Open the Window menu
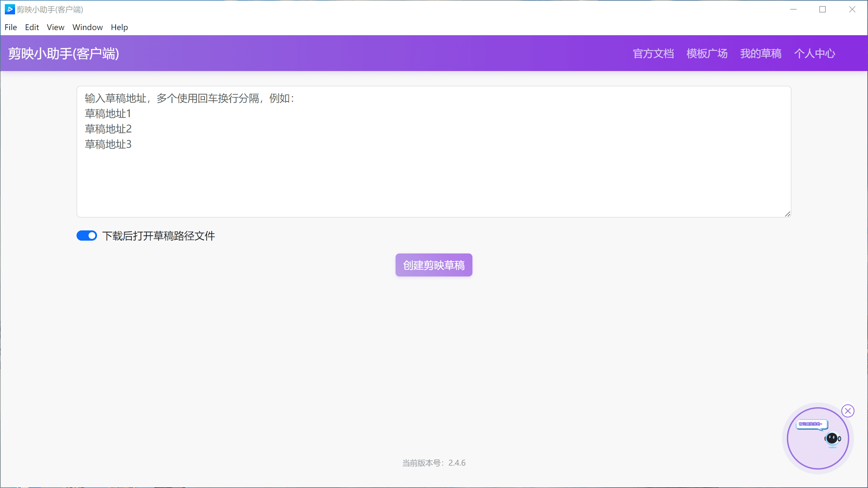 87,27
